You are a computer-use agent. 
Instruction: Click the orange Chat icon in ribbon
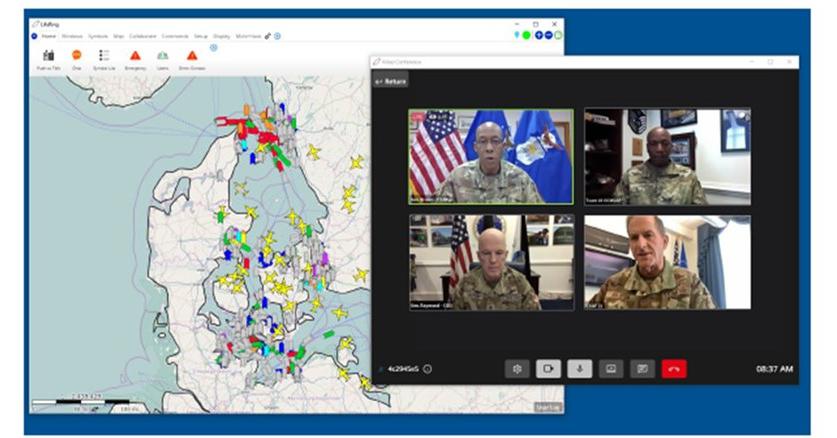coord(76,56)
